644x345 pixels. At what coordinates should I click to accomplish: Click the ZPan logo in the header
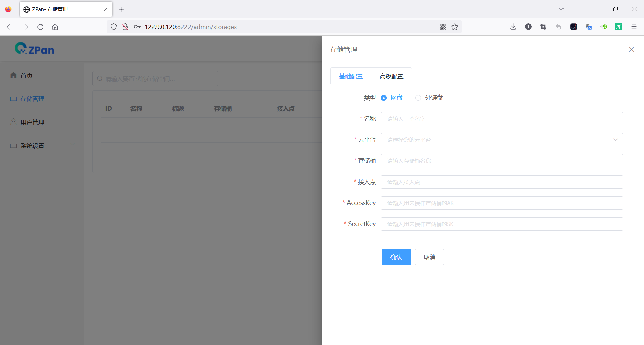click(x=34, y=48)
